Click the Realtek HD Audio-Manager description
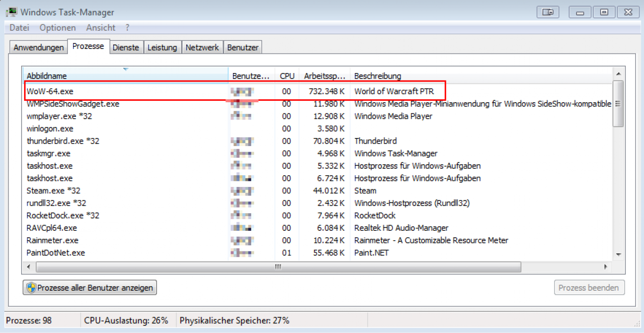The height and width of the screenshot is (333, 644). tap(401, 228)
